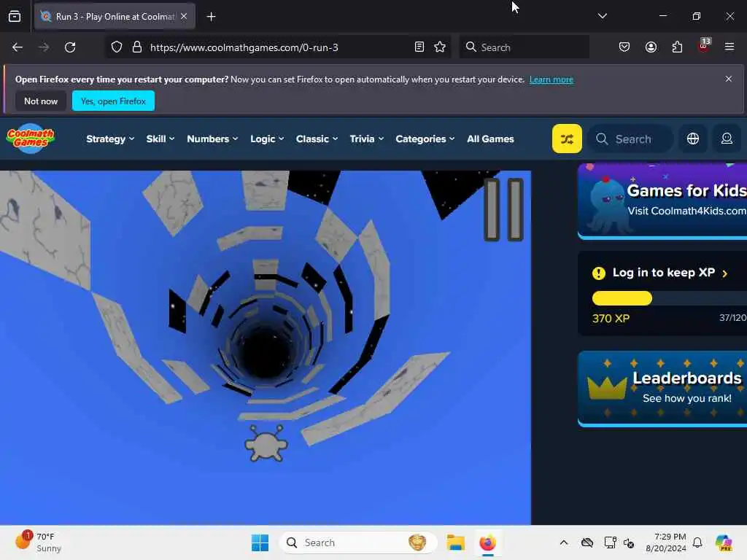
Task: Open the weather widget showing 70°F
Action: pyautogui.click(x=38, y=542)
